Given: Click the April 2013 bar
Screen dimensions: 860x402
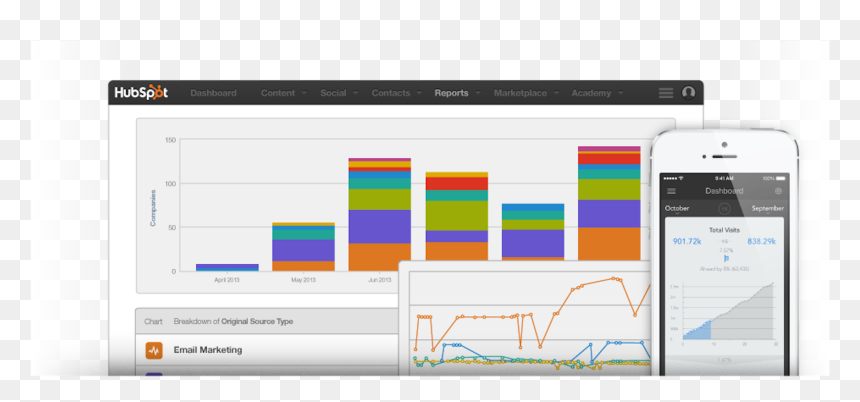Looking at the screenshot, I should [227, 268].
